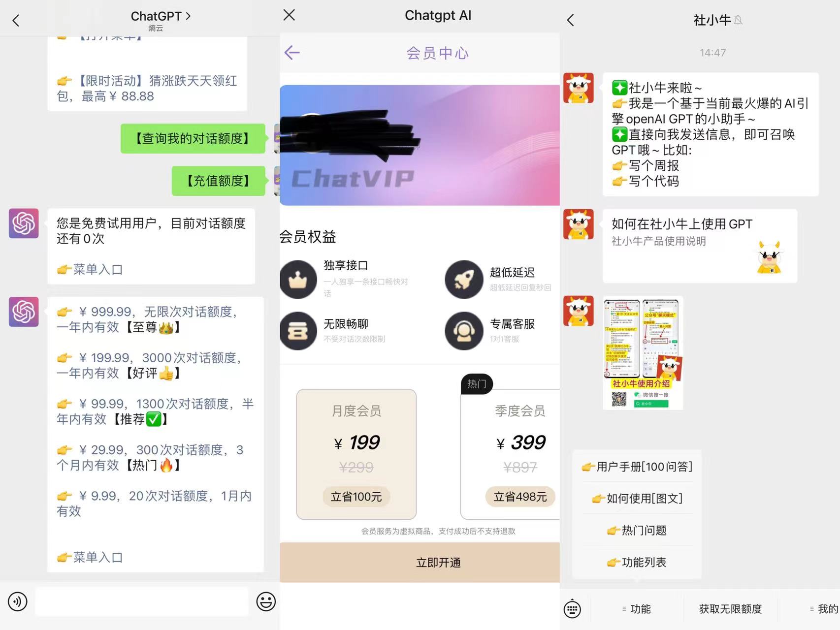The width and height of the screenshot is (840, 630).
Task: Expand the 我的 bottom menu
Action: [823, 609]
